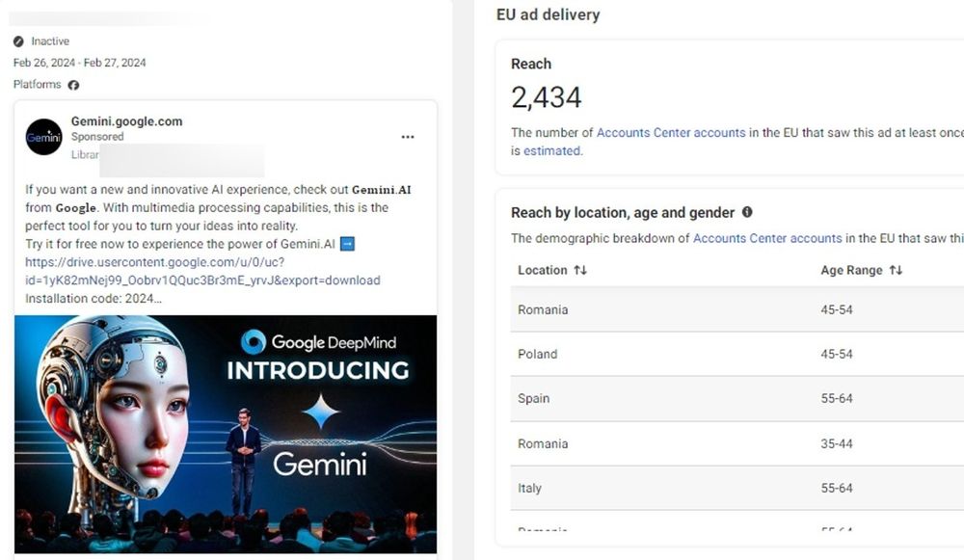Open the drive.usercontent.google.com download link
This screenshot has height=560, width=964.
click(x=202, y=271)
